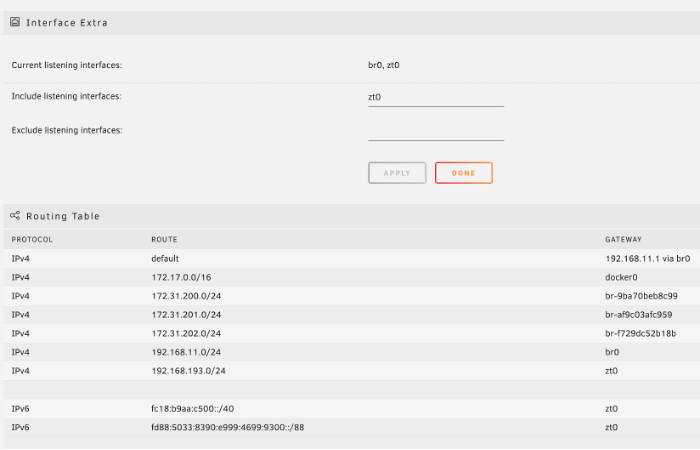Click the 'Include listening interfaces:' label

coord(67,96)
